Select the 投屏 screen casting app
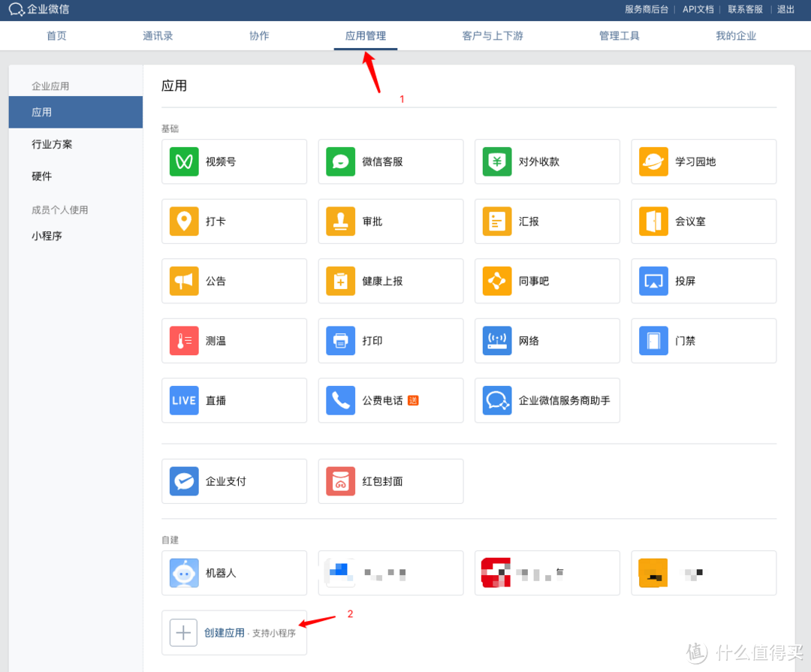The width and height of the screenshot is (811, 672). tap(703, 281)
